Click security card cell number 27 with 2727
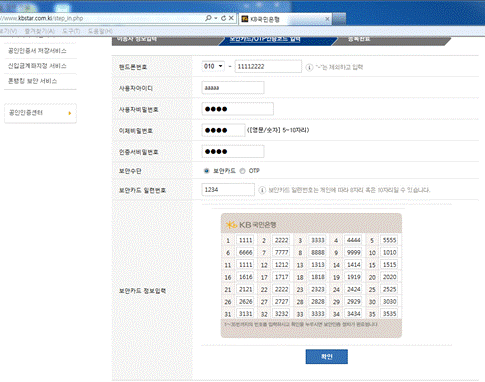The width and height of the screenshot is (485, 382). (281, 301)
